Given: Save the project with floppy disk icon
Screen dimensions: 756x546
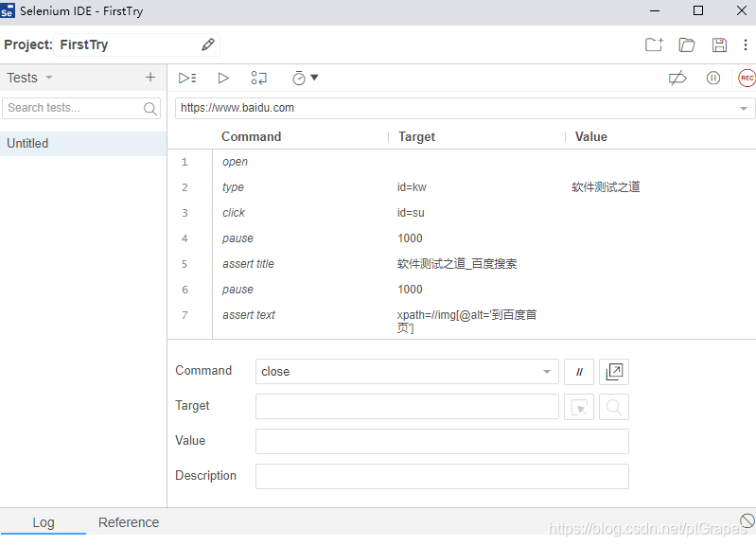Looking at the screenshot, I should click(x=719, y=44).
